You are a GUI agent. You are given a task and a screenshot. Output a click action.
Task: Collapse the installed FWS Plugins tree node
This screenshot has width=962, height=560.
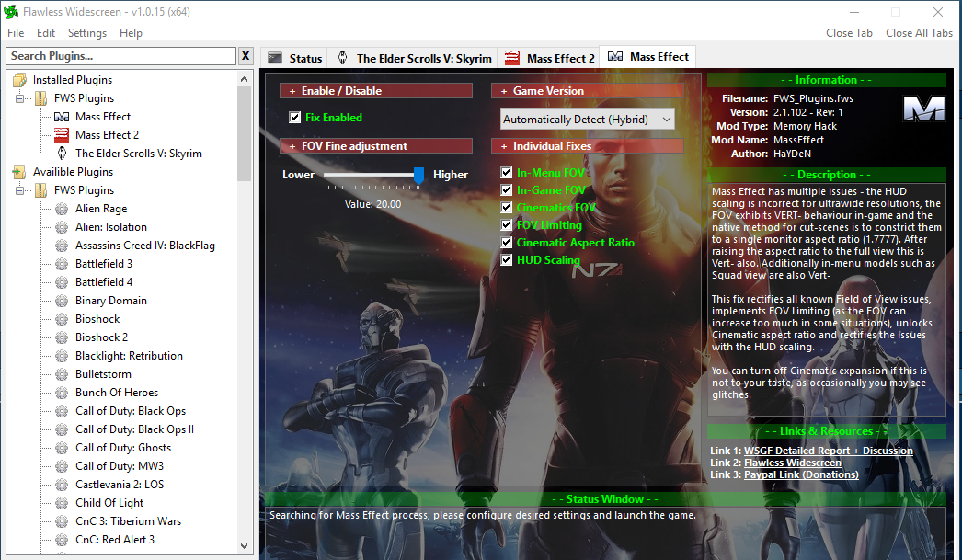click(19, 98)
